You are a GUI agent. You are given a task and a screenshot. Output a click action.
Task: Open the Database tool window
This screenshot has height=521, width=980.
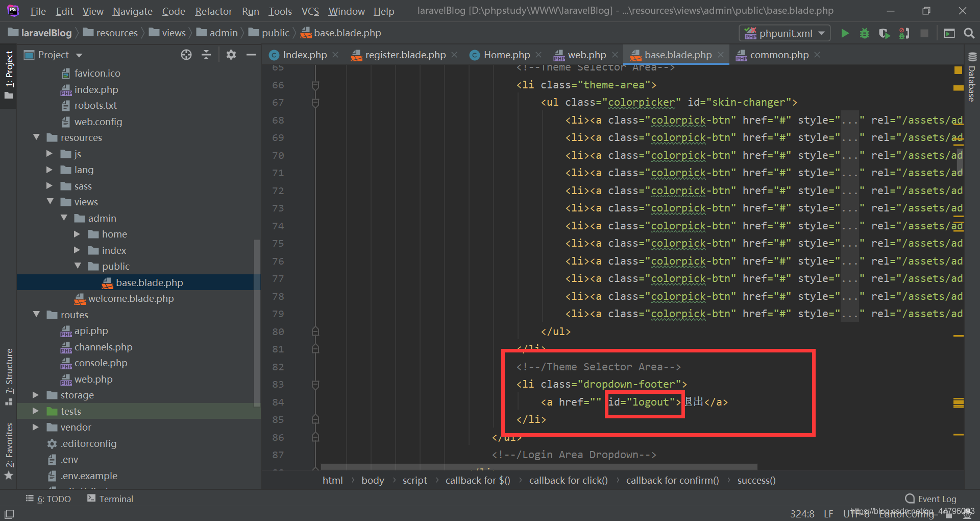(x=972, y=77)
